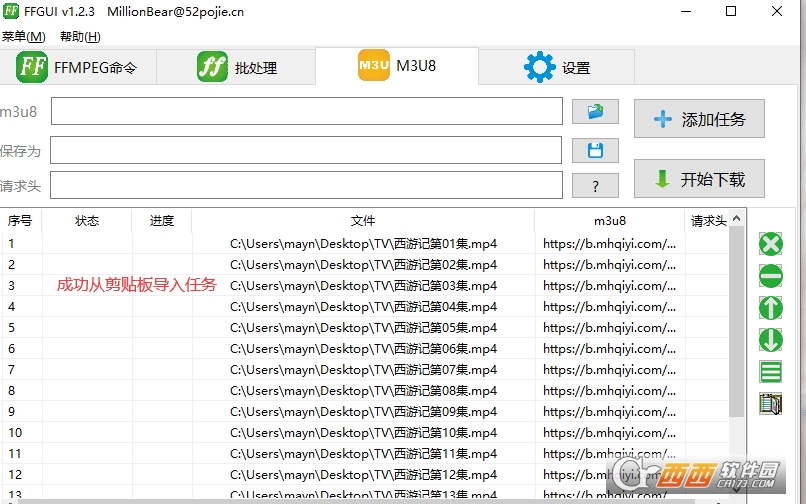Click the 添加任务 button

coord(699,119)
